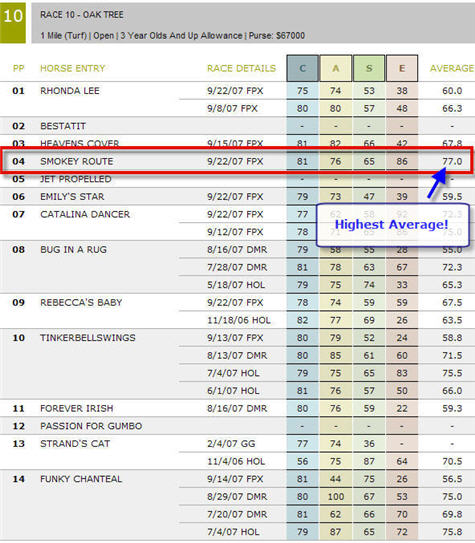The image size is (475, 543).
Task: Select horse RHONDA LEE
Action: (x=70, y=91)
